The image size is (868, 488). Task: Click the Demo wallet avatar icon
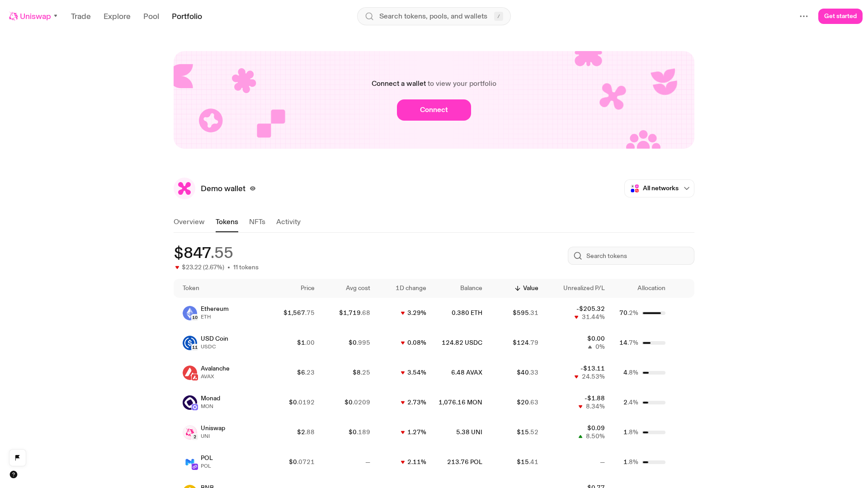point(184,188)
